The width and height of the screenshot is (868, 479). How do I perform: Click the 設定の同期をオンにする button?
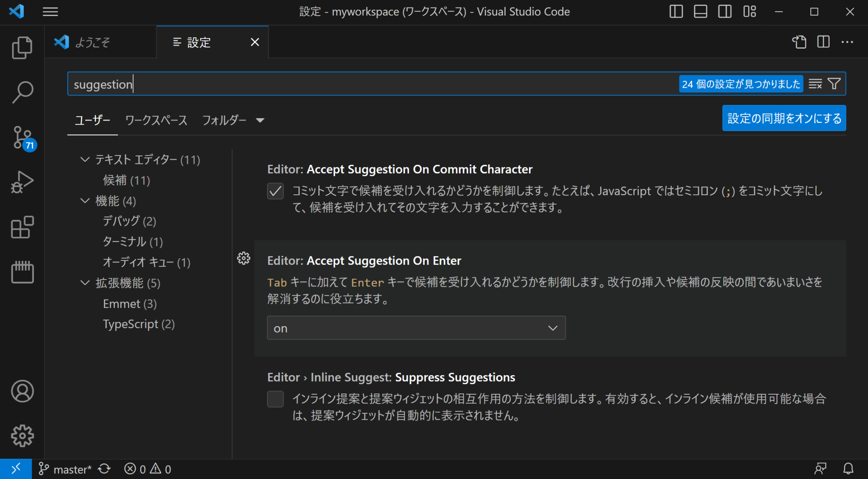(x=784, y=118)
